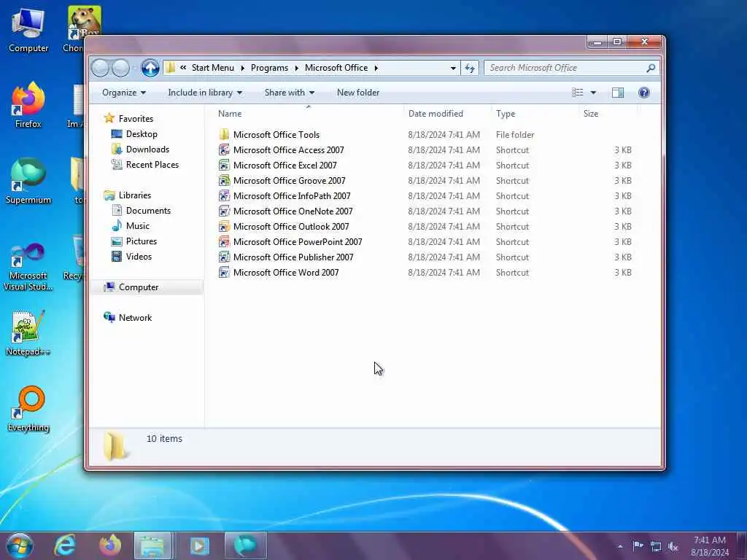Expand the arrow after Microsoft Office in address bar
The width and height of the screenshot is (747, 560).
(376, 68)
